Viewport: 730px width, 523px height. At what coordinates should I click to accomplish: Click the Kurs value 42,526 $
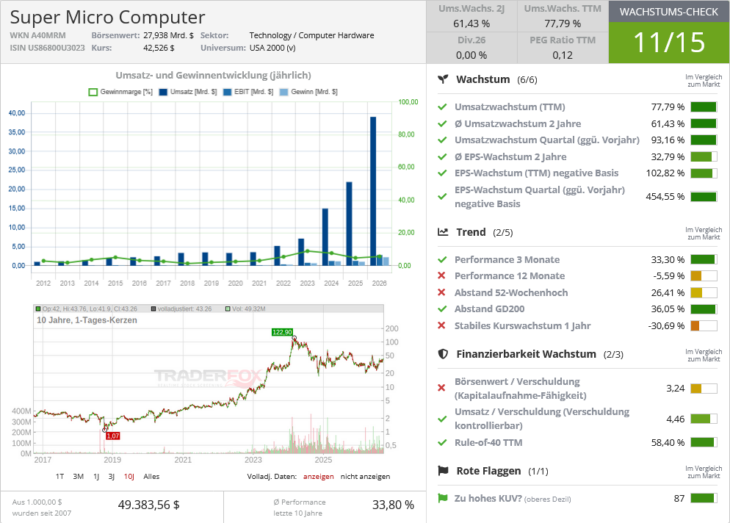point(159,48)
